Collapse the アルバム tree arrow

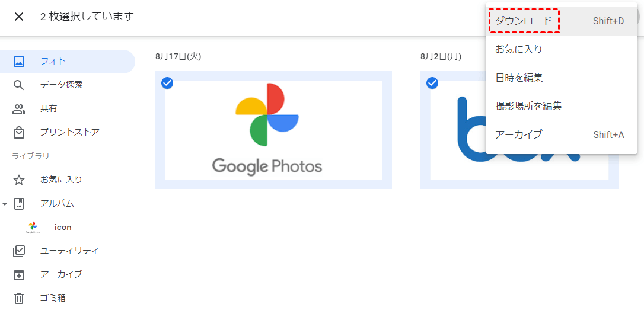5,204
